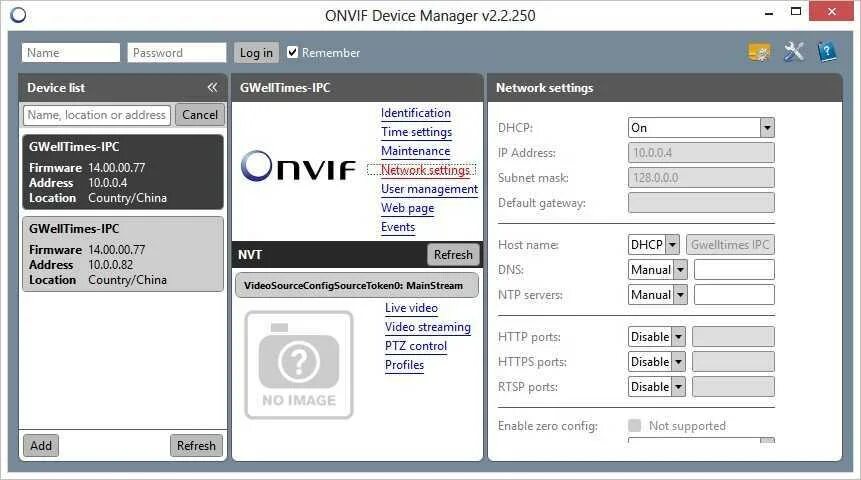861x480 pixels.
Task: Open User management
Action: 429,189
